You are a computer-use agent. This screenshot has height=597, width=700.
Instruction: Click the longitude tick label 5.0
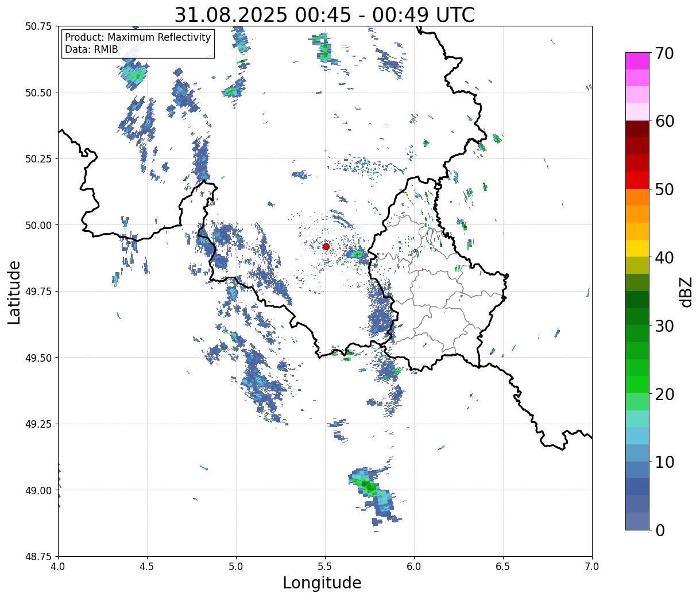(236, 567)
